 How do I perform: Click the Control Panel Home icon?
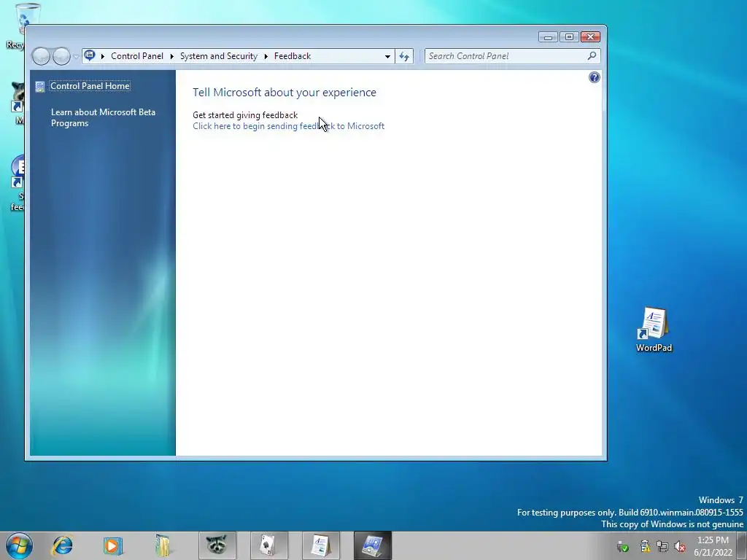pos(40,86)
